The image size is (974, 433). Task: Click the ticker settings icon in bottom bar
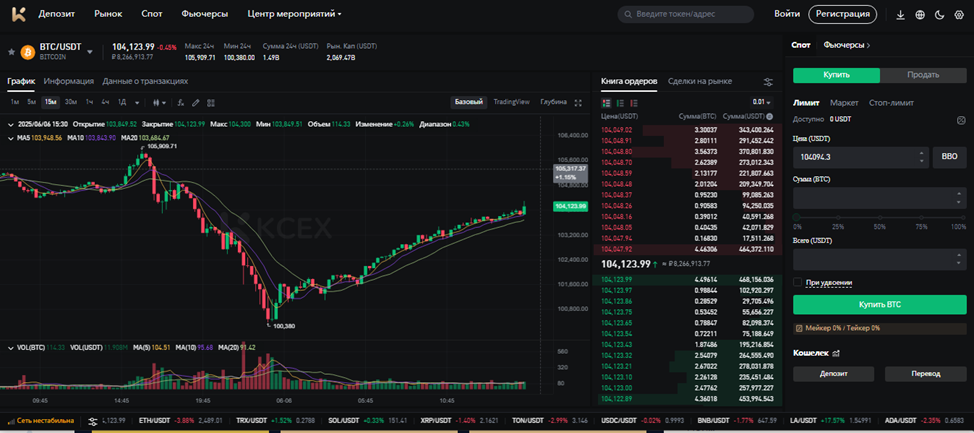coord(93,421)
